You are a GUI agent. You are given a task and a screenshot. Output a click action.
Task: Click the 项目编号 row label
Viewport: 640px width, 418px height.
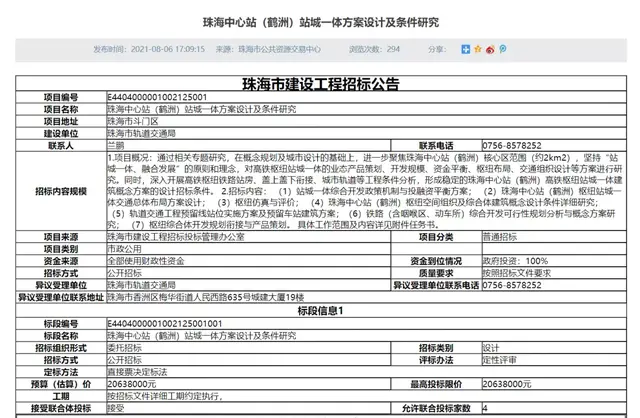pos(61,97)
